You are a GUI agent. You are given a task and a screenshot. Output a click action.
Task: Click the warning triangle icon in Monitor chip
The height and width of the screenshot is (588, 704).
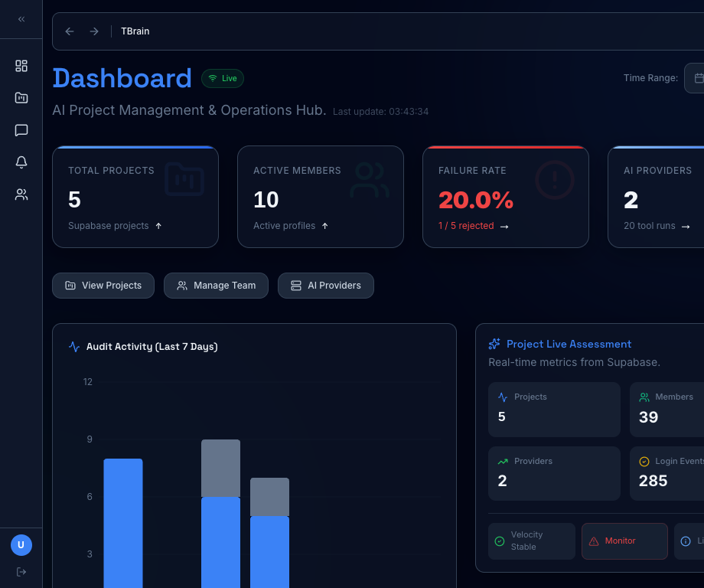click(x=594, y=541)
